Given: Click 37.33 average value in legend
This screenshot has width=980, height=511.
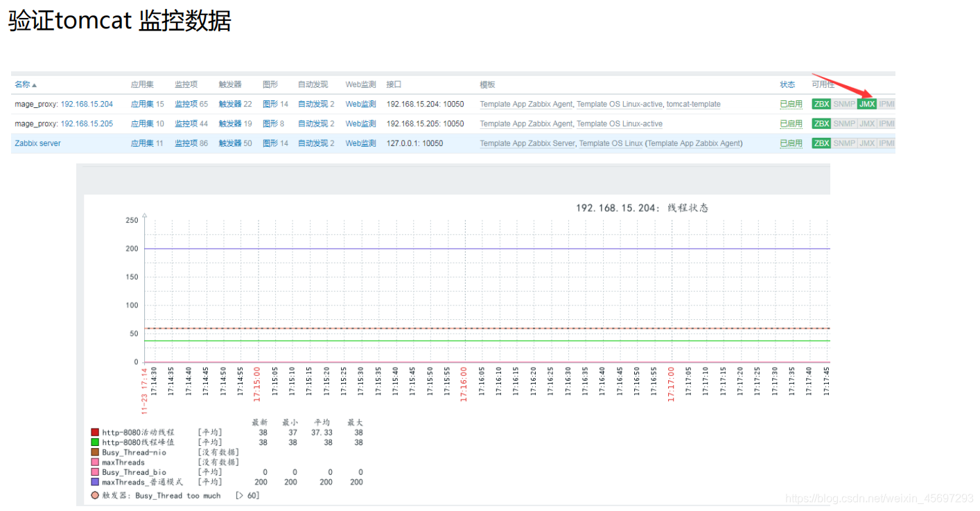Looking at the screenshot, I should (x=322, y=432).
